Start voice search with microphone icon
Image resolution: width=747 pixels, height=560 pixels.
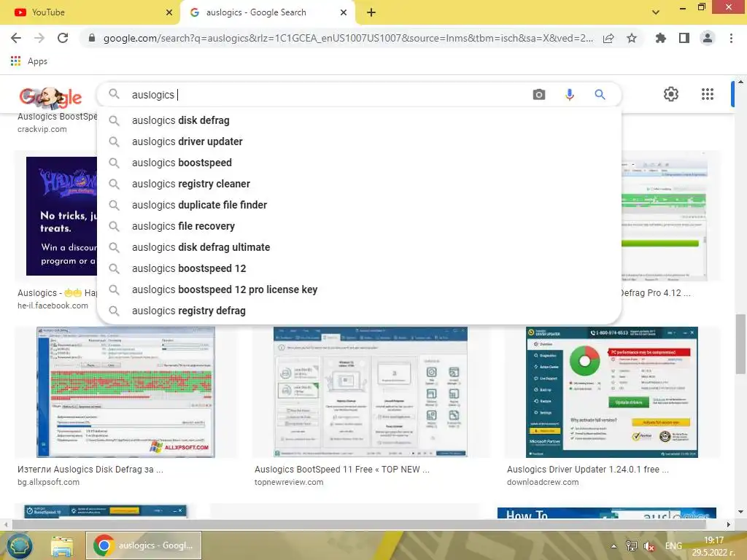coord(569,94)
